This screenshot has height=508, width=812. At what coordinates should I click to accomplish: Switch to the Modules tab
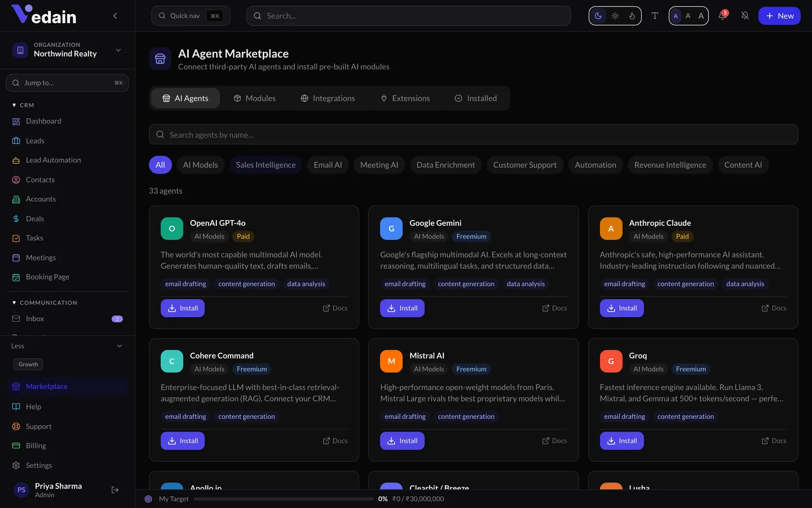(254, 98)
